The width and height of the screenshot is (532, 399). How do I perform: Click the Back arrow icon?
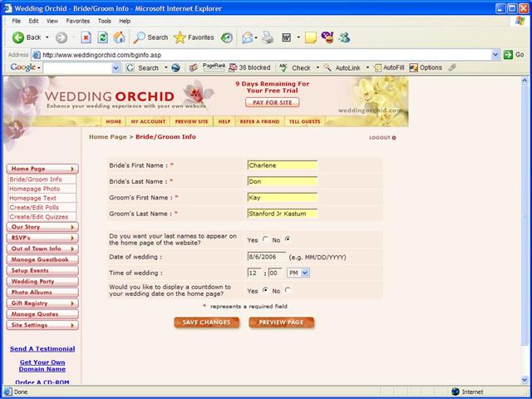tap(18, 37)
